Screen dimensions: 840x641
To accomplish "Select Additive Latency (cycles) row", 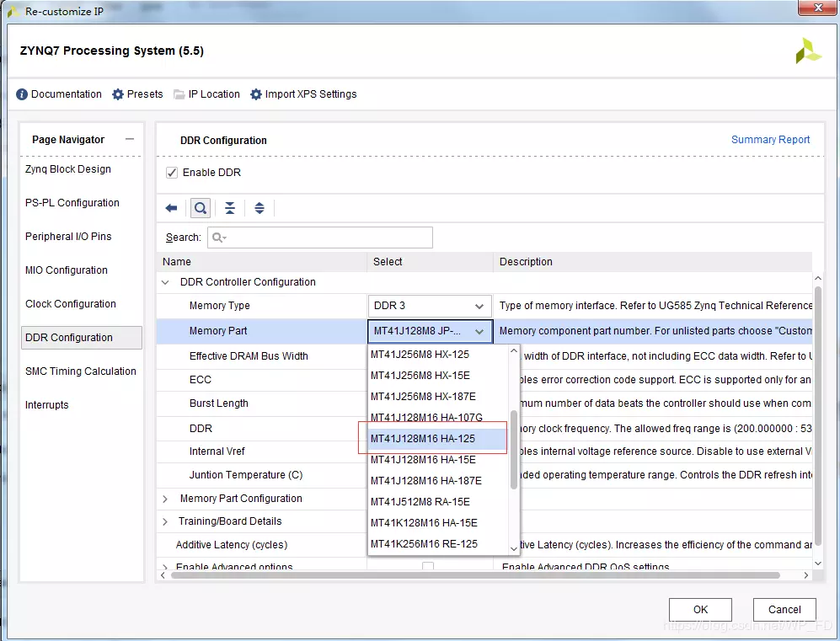I will pyautogui.click(x=262, y=545).
